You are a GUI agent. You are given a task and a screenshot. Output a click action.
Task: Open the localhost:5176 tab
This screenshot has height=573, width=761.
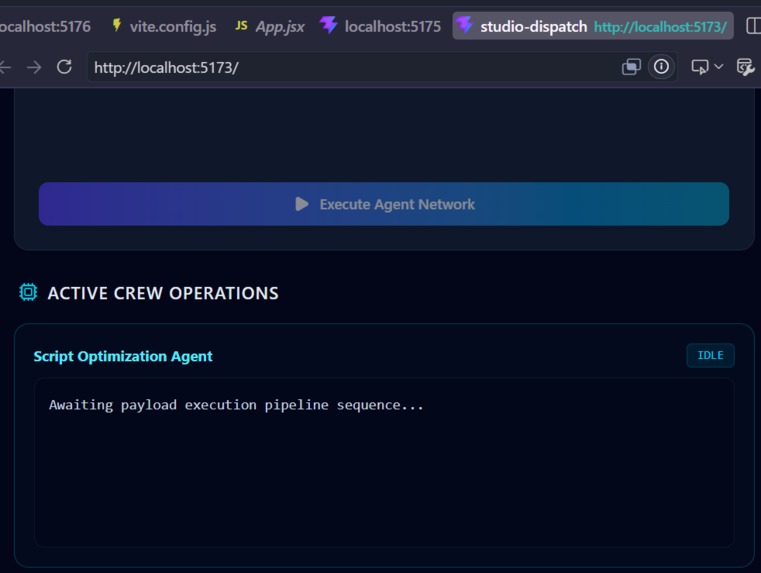click(x=44, y=26)
